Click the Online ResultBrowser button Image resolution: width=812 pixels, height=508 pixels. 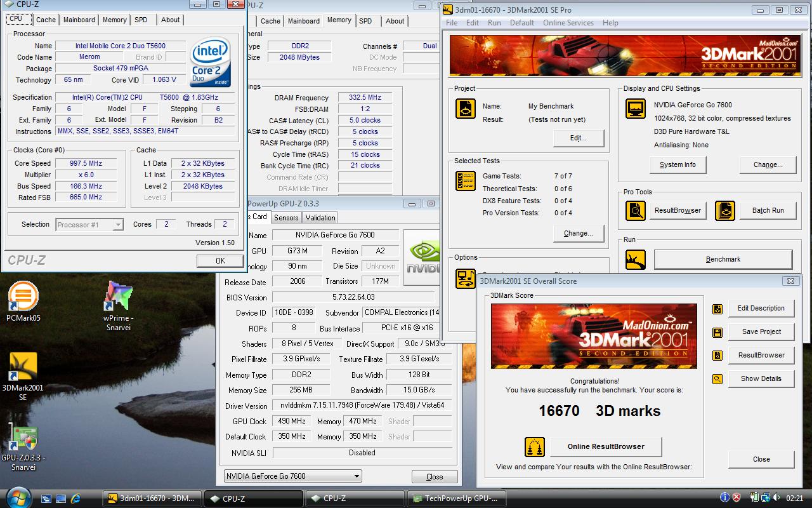[606, 446]
